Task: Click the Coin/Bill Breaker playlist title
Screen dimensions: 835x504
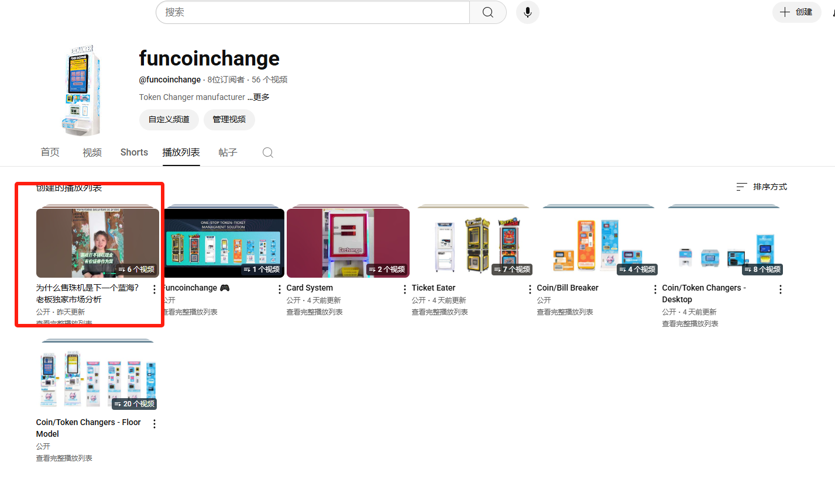Action: click(x=568, y=288)
